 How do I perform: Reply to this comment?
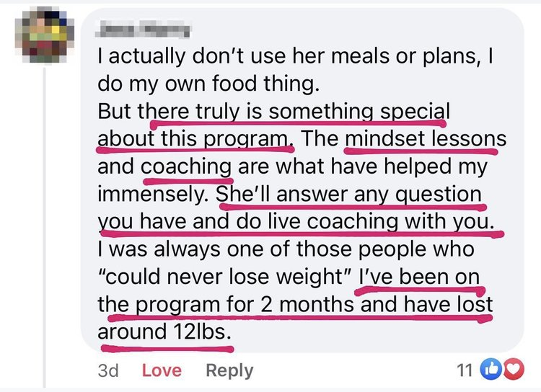point(229,370)
